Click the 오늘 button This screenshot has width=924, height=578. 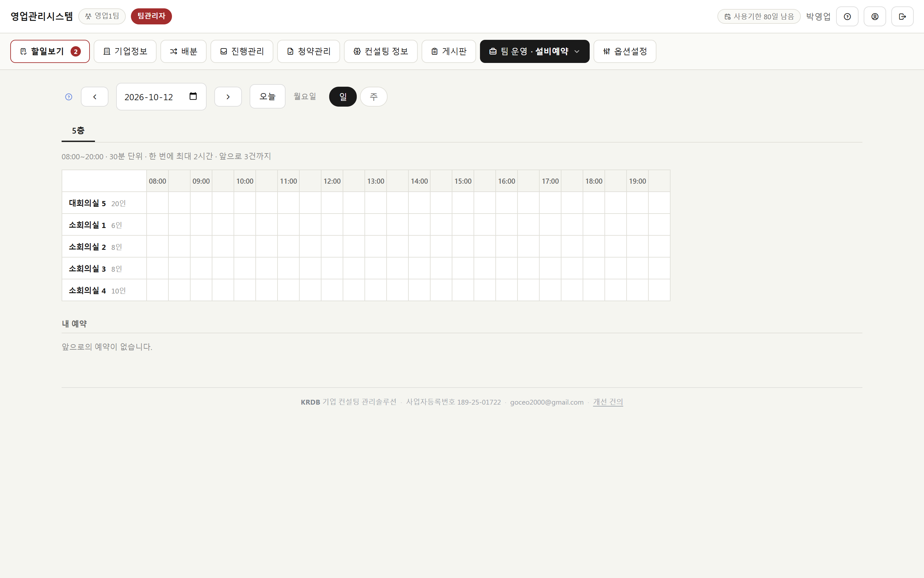coord(267,96)
